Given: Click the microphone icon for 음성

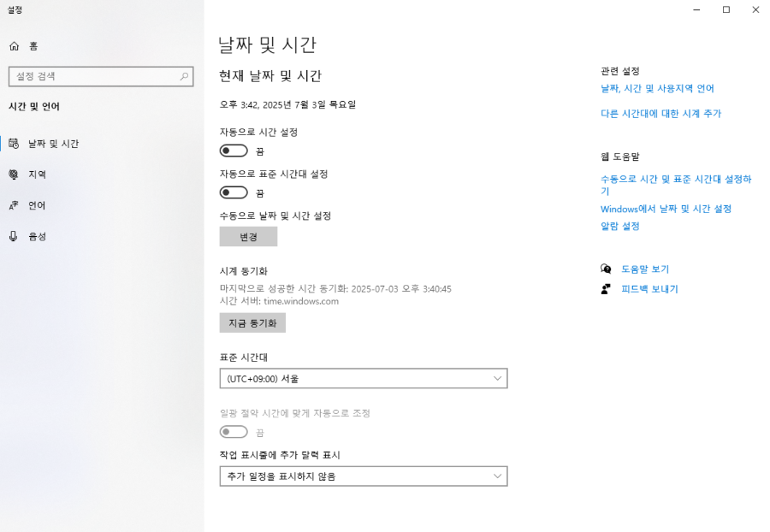Looking at the screenshot, I should point(15,236).
